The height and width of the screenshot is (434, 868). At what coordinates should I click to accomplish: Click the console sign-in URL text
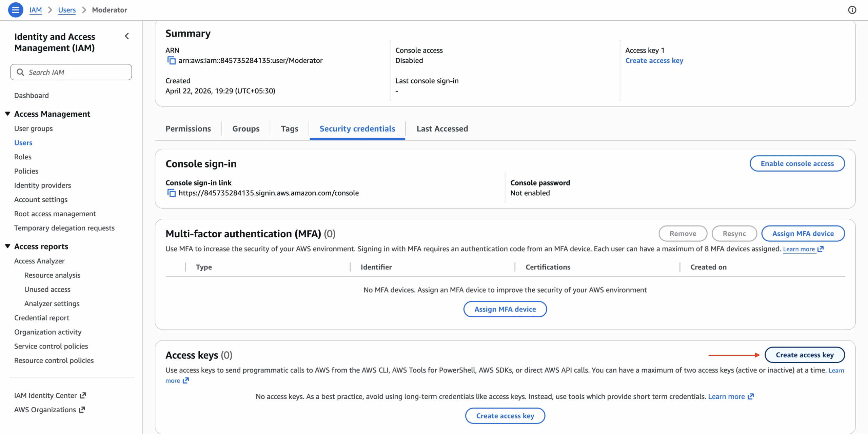269,193
